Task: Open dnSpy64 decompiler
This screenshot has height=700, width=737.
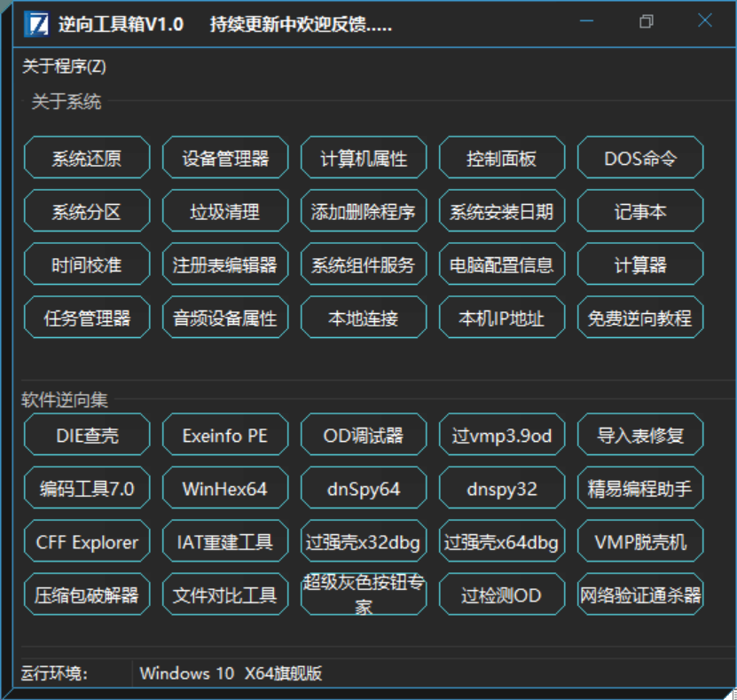Action: pos(364,487)
